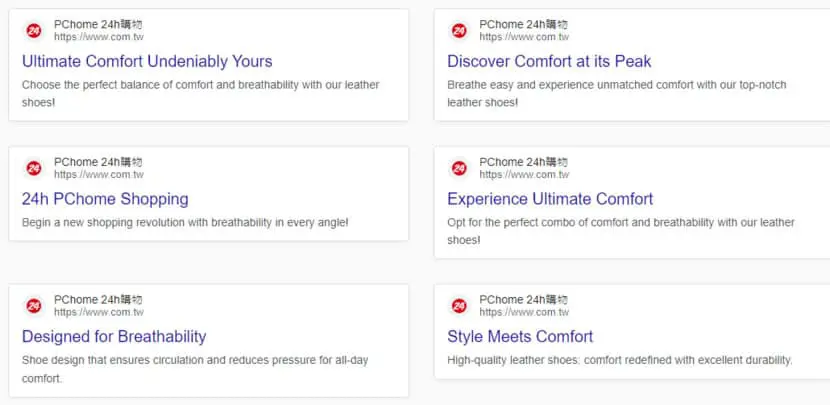This screenshot has height=405, width=830.
Task: Click PChome 24 logo above Designed for Breathability
Action: click(x=34, y=306)
